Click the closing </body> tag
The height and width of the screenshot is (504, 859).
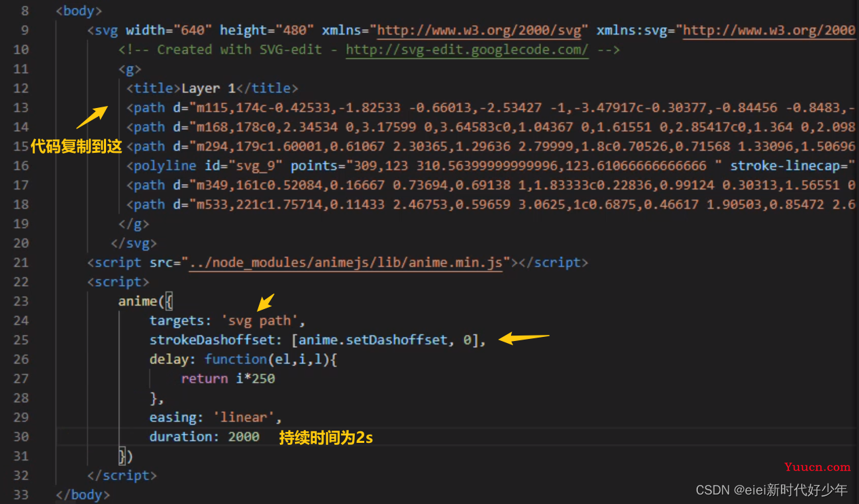83,494
